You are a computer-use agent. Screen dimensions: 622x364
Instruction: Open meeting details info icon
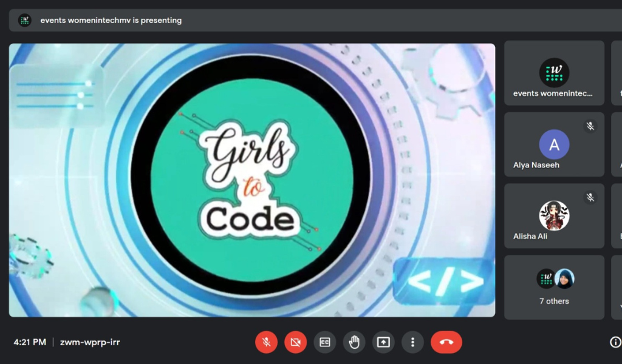(615, 342)
